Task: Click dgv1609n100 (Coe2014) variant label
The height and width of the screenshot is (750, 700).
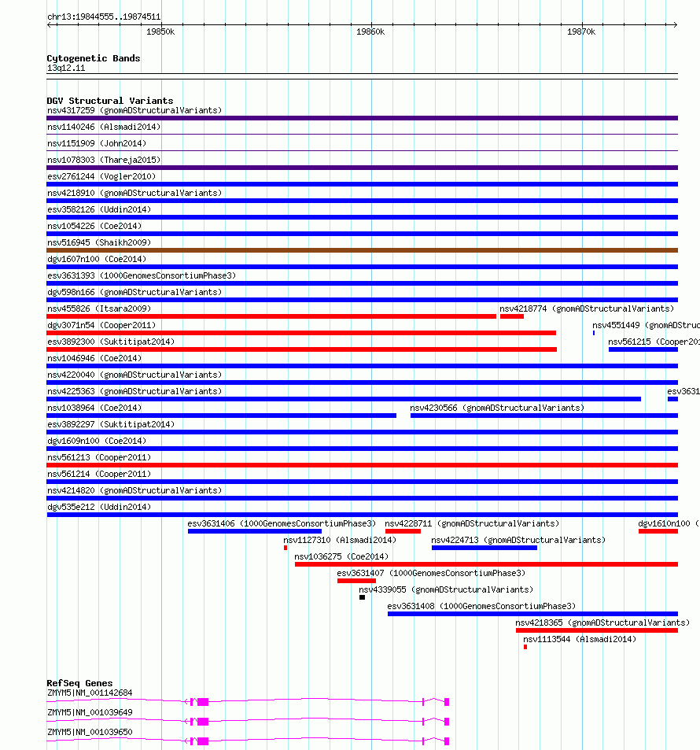Action: (97, 441)
